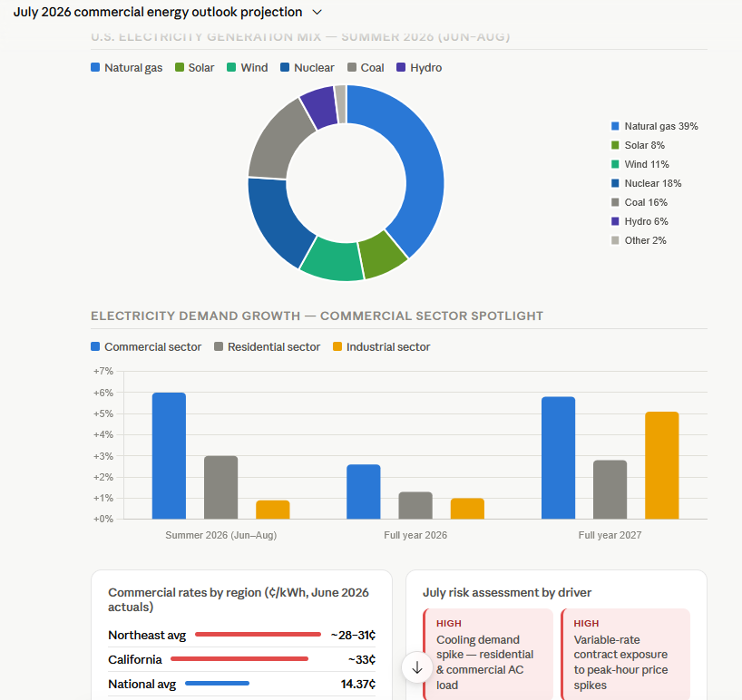Click the scroll-down arrow button
This screenshot has width=742, height=700.
pos(417,668)
